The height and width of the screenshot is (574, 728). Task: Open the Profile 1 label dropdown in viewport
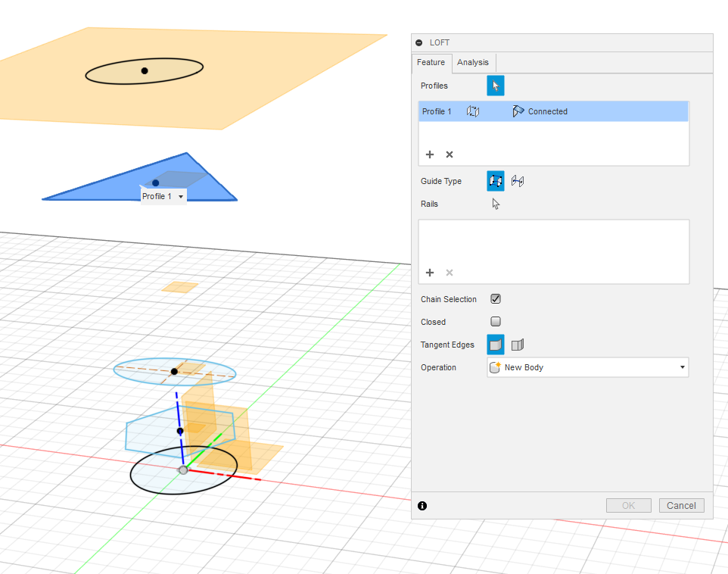pyautogui.click(x=181, y=197)
